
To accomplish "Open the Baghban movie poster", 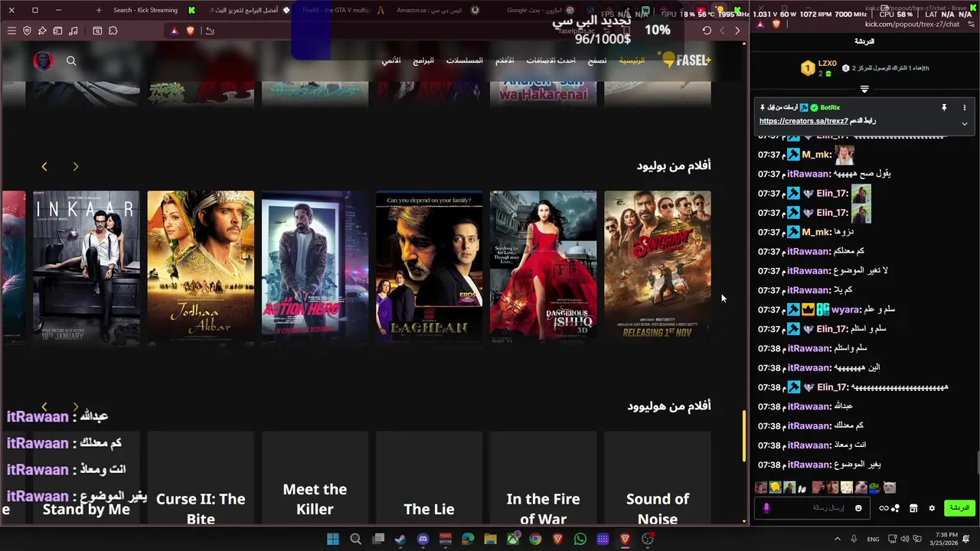I will tap(429, 267).
